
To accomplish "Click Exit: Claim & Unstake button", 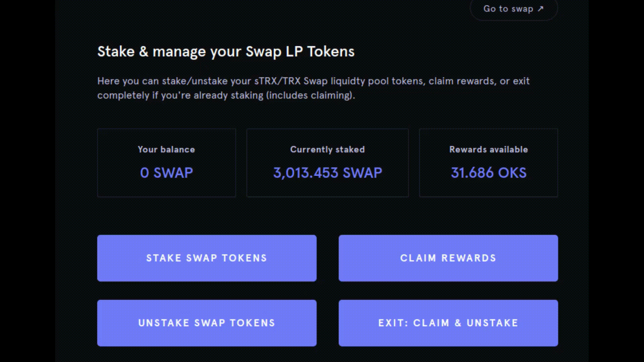I will (448, 323).
